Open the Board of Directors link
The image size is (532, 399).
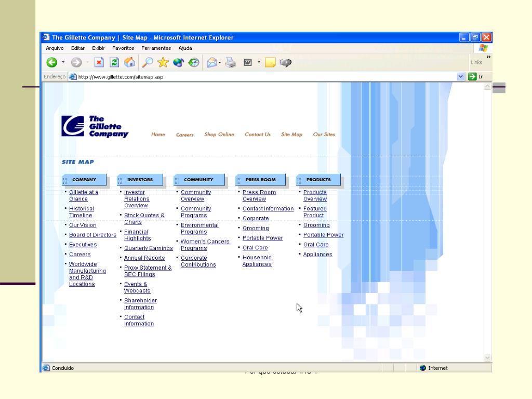click(x=92, y=235)
